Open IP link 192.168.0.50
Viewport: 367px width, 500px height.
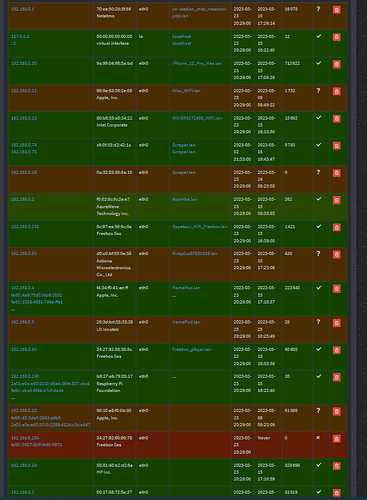click(x=24, y=63)
